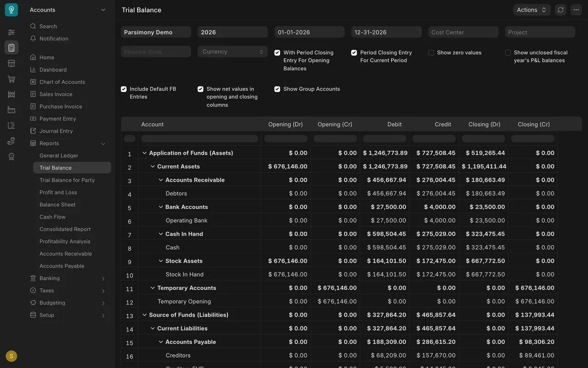Click the Search magnifier icon in sidebar
The width and height of the screenshot is (588, 368).
33,26
